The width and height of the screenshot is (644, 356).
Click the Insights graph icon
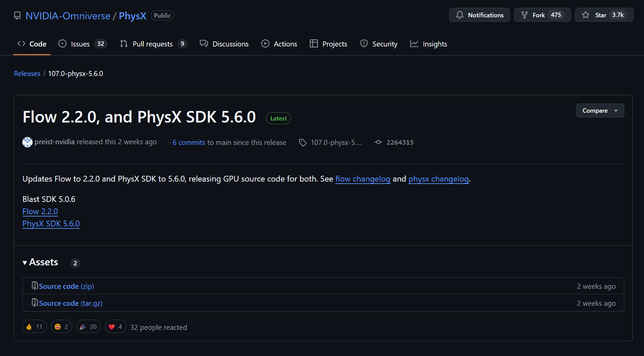[x=414, y=43]
